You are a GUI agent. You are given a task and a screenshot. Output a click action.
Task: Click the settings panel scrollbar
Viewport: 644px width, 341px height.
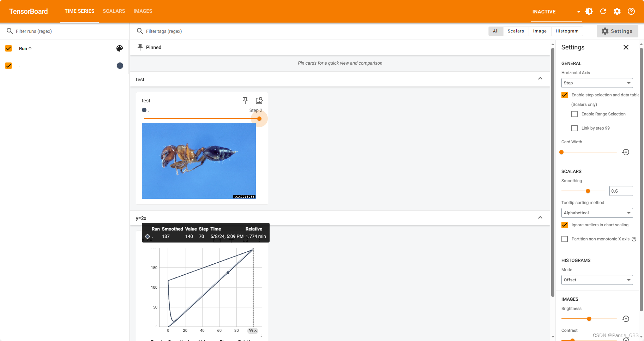click(641, 180)
